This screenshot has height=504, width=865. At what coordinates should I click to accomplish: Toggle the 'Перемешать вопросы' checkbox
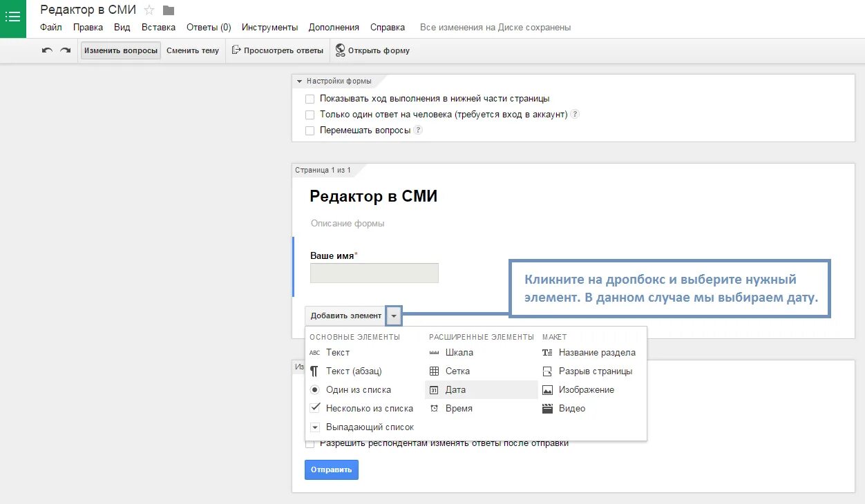[x=310, y=130]
